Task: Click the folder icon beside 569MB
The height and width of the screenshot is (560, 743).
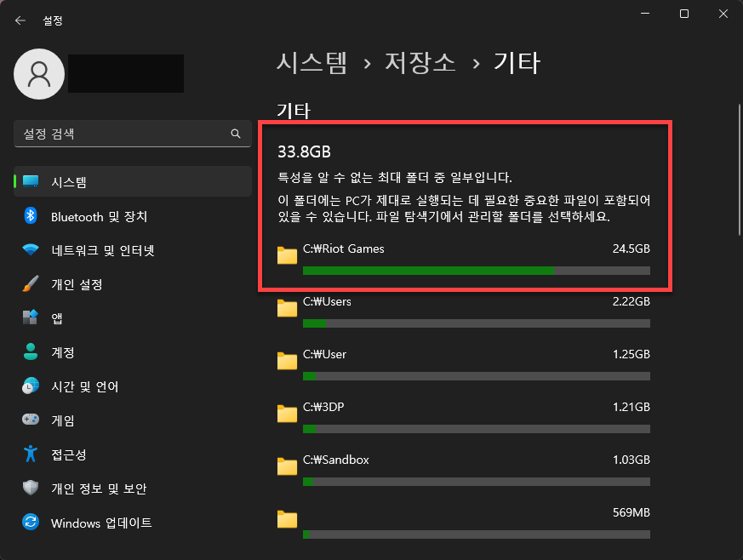Action: point(287,519)
